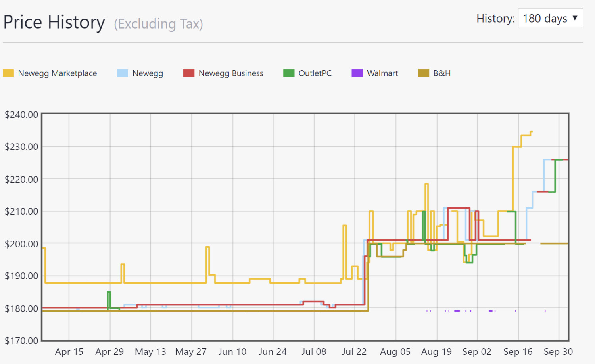Click the (Excluding Tax) subtitle text
The height and width of the screenshot is (364, 595).
click(158, 24)
